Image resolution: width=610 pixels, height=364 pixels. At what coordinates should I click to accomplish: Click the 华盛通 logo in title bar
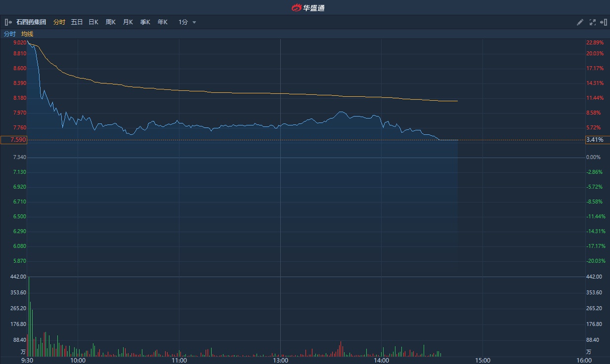coord(308,7)
